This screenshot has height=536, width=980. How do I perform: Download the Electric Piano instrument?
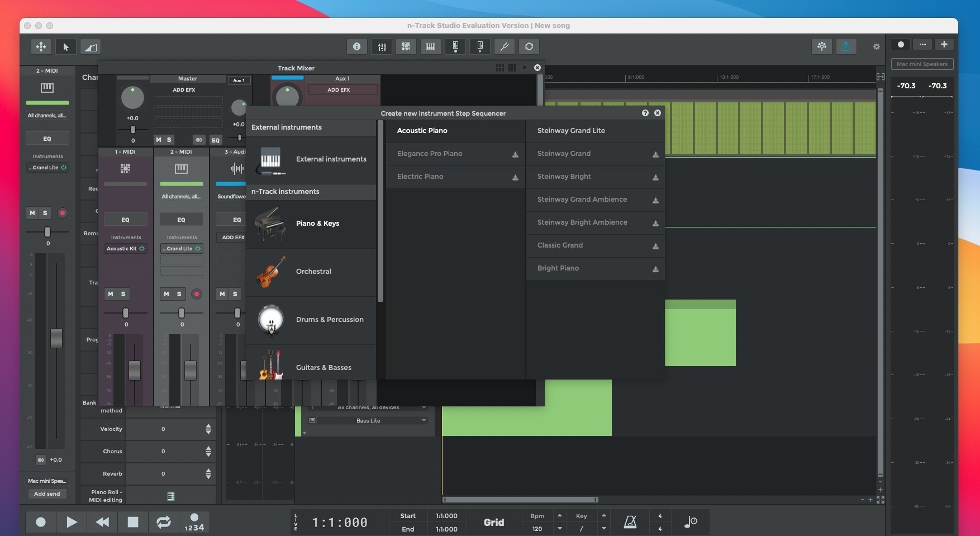[x=515, y=177]
